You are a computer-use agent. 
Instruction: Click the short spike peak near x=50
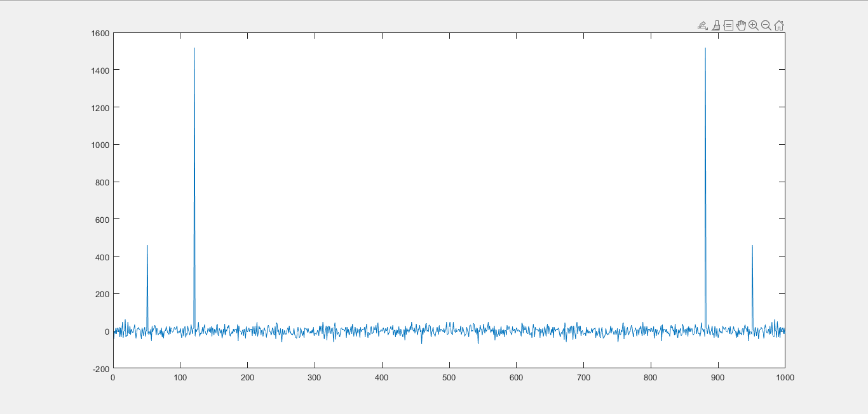click(x=147, y=246)
